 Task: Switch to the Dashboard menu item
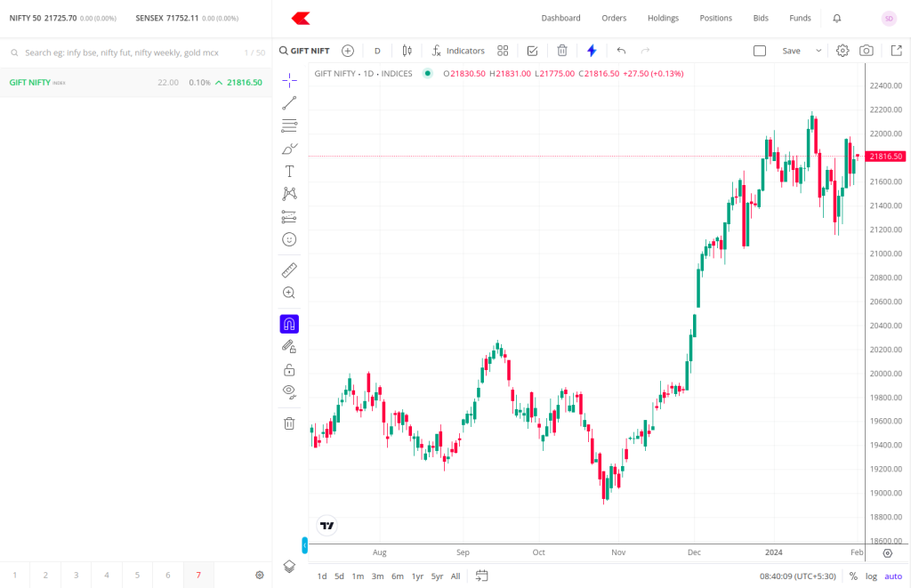point(560,18)
